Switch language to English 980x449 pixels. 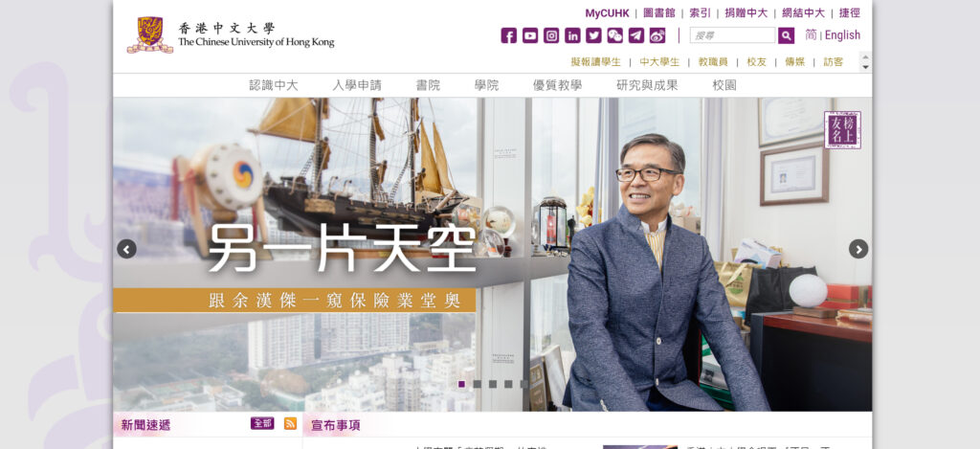[x=842, y=35]
